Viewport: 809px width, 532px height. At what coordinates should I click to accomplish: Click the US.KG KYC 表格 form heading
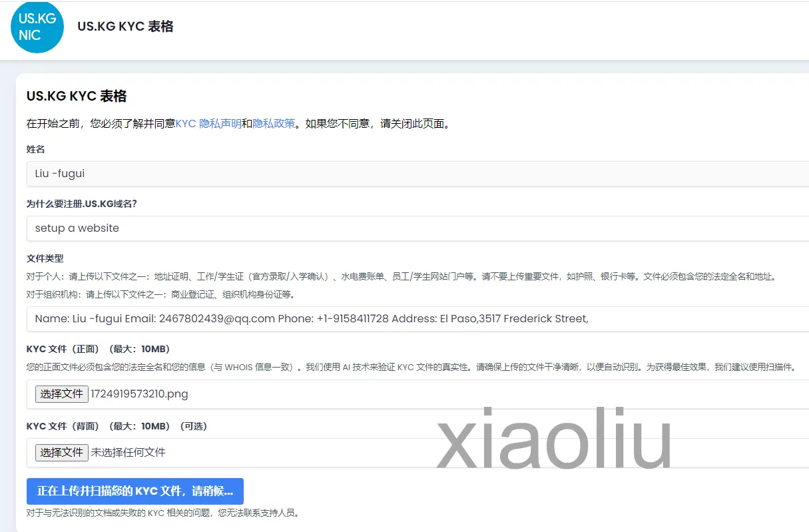(x=77, y=96)
